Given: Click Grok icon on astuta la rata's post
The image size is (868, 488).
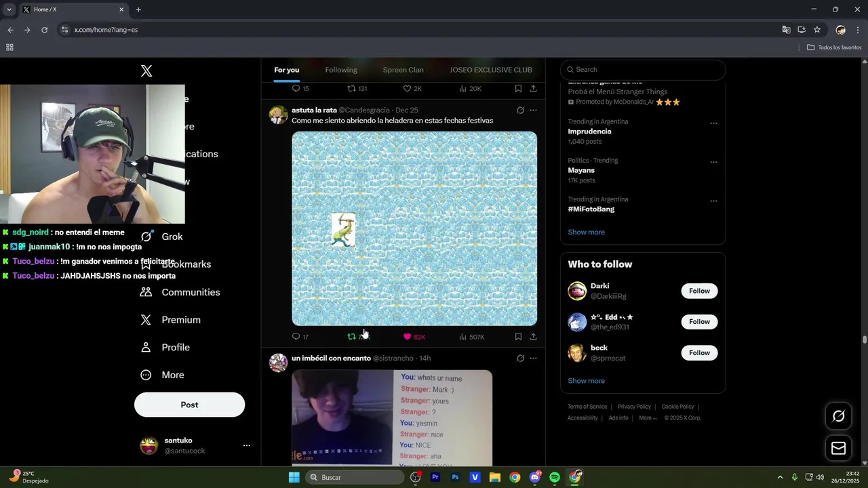Looking at the screenshot, I should coord(520,110).
